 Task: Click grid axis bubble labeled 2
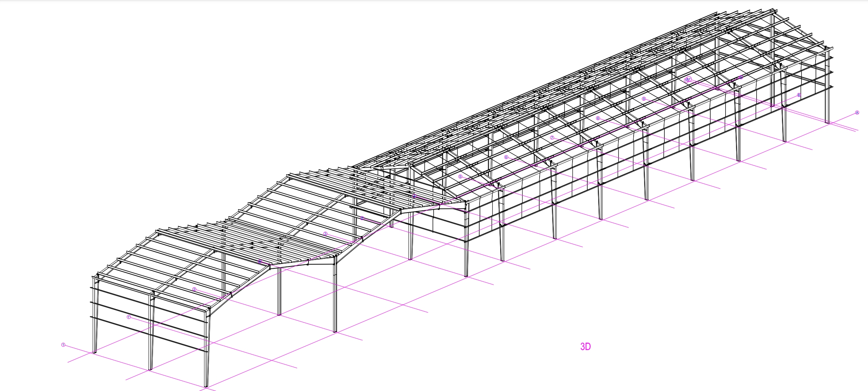coord(194,289)
